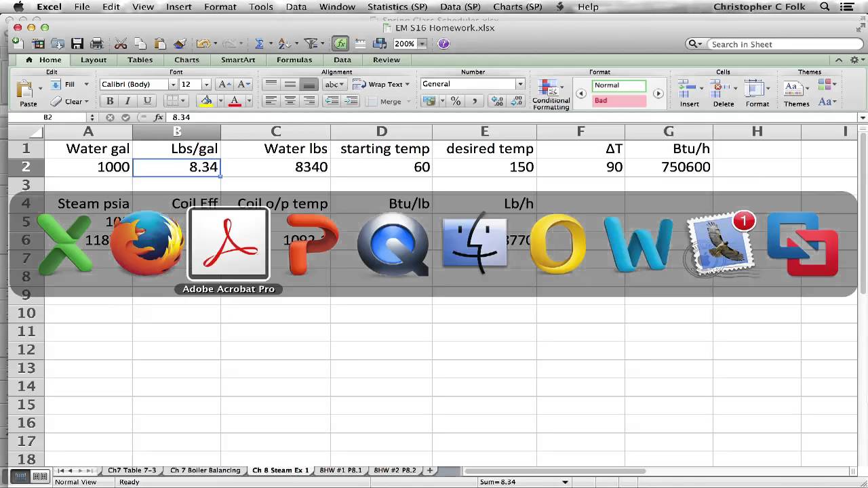This screenshot has width=868, height=488.
Task: Expand the Clear dropdown in Edit group
Action: [86, 102]
